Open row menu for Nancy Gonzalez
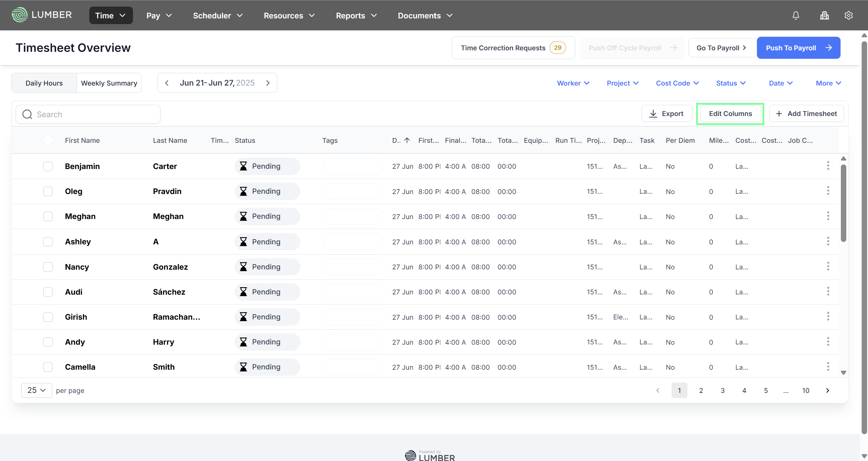The image size is (868, 461). (x=828, y=266)
